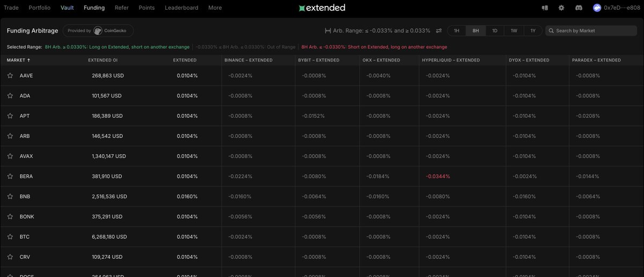
Task: Favorite the CRV market star
Action: click(x=10, y=257)
